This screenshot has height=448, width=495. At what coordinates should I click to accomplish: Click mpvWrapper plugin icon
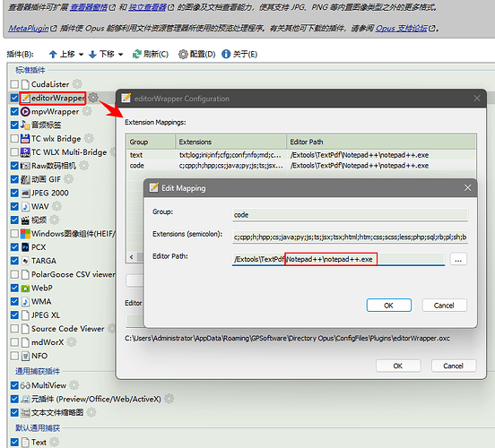click(25, 112)
